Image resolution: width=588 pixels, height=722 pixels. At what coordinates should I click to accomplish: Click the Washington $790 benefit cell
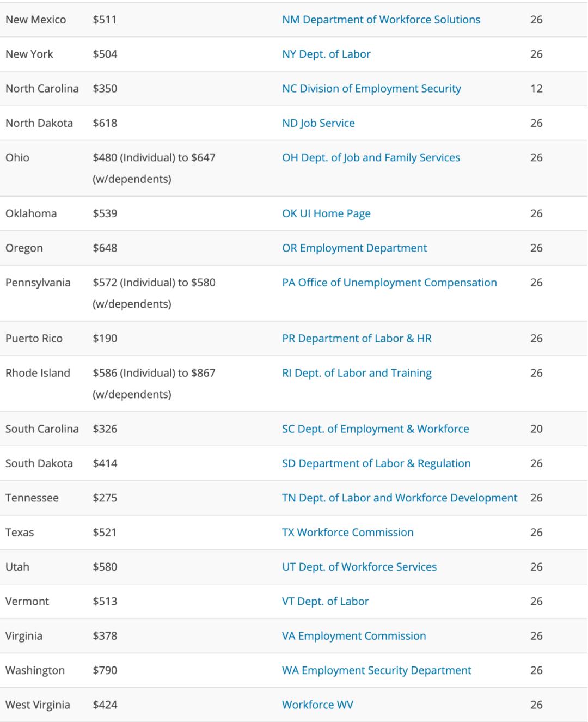pos(105,670)
